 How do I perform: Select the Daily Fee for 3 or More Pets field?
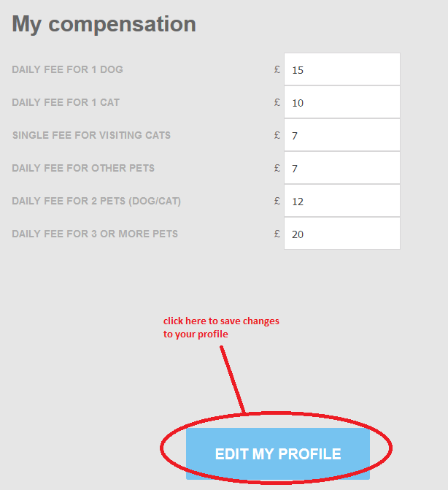point(341,234)
